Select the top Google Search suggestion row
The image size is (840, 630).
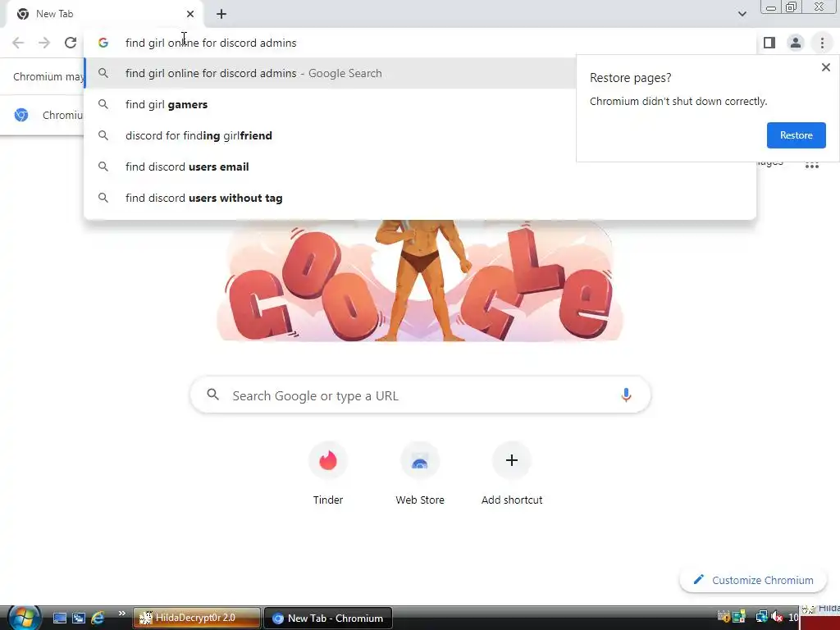point(330,73)
